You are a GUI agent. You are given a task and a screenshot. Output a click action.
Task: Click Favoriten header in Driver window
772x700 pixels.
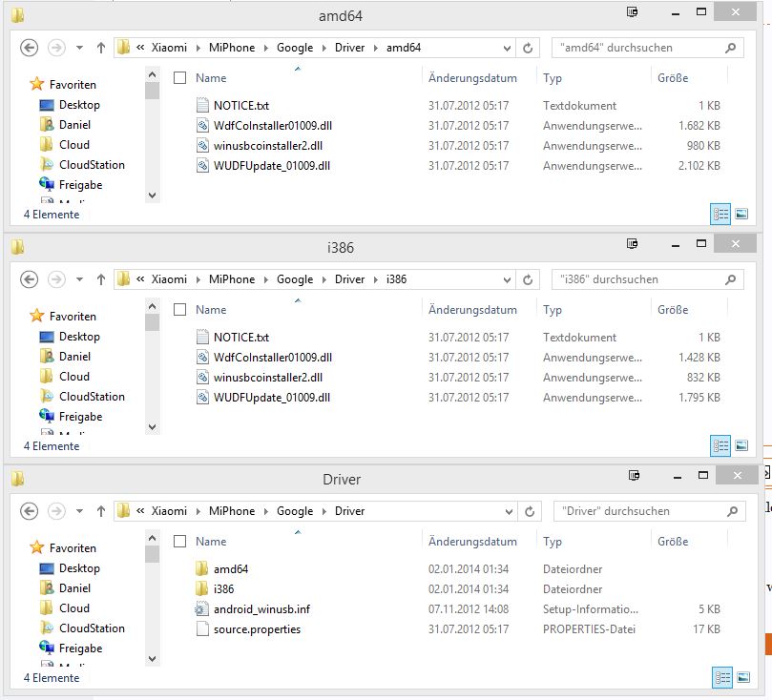(x=73, y=548)
